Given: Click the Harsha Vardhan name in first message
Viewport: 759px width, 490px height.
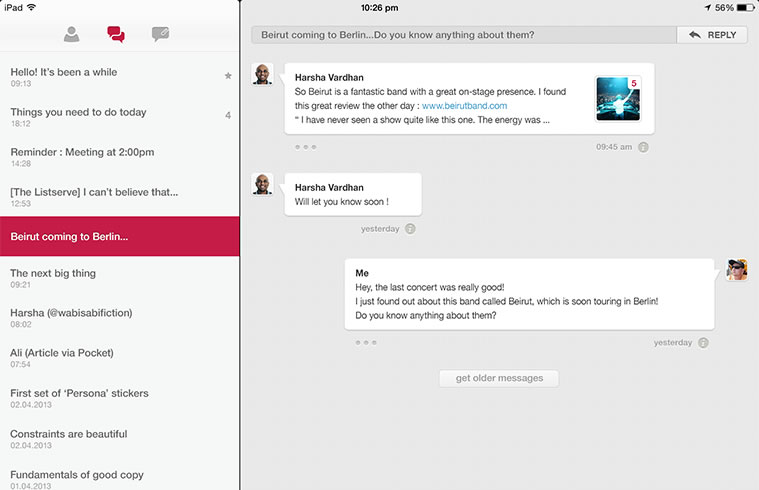Looking at the screenshot, I should 329,77.
